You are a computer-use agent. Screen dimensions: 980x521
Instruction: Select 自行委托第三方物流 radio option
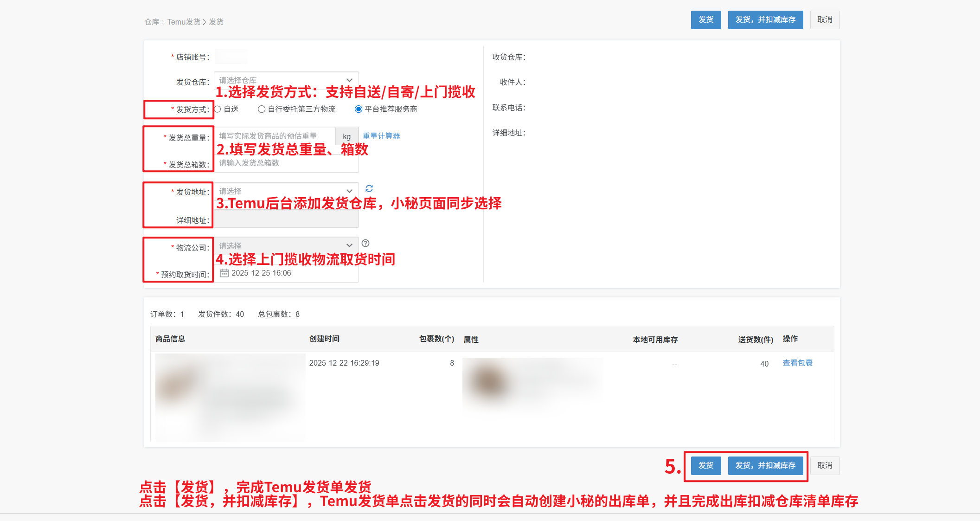[262, 109]
